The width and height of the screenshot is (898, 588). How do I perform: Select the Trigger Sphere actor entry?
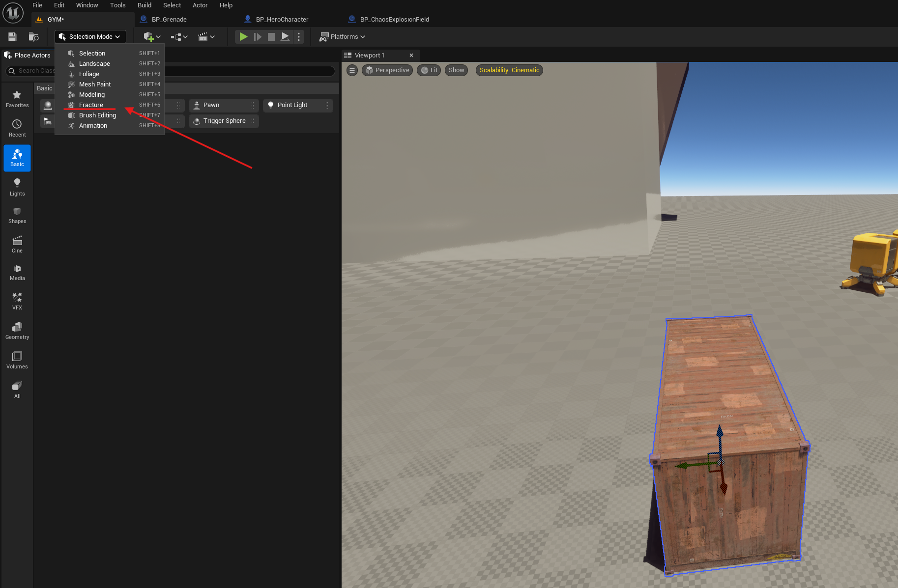pos(224,121)
